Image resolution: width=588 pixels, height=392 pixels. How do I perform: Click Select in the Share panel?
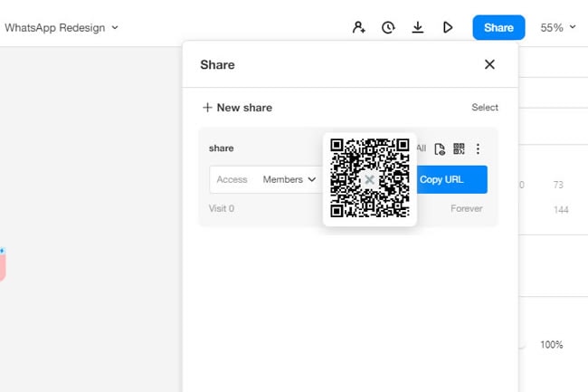pos(485,108)
